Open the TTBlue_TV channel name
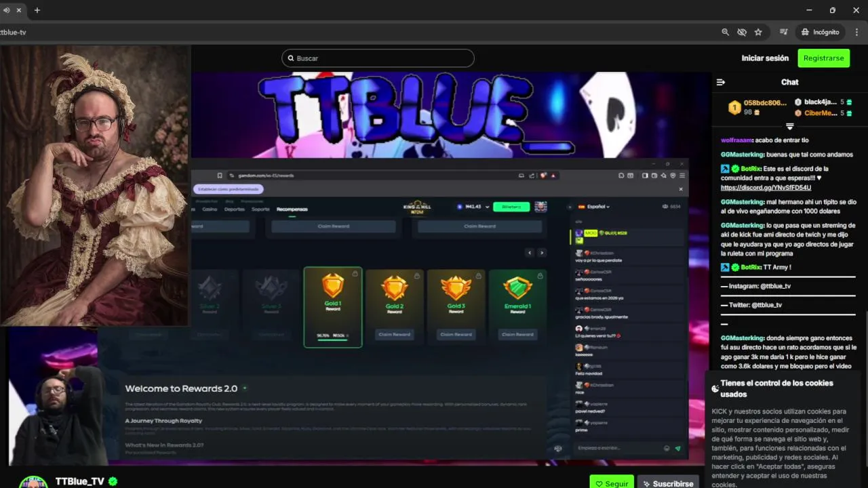Screen dimensions: 868x488 [x=80, y=481]
